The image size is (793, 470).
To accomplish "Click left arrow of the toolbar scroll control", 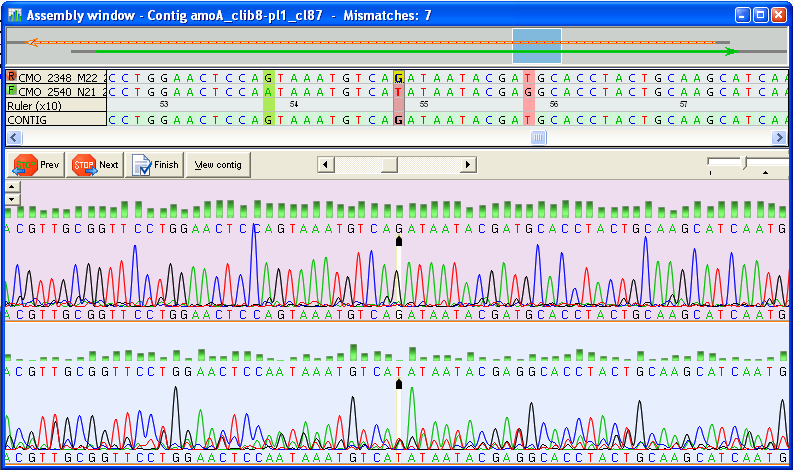I will pos(326,164).
